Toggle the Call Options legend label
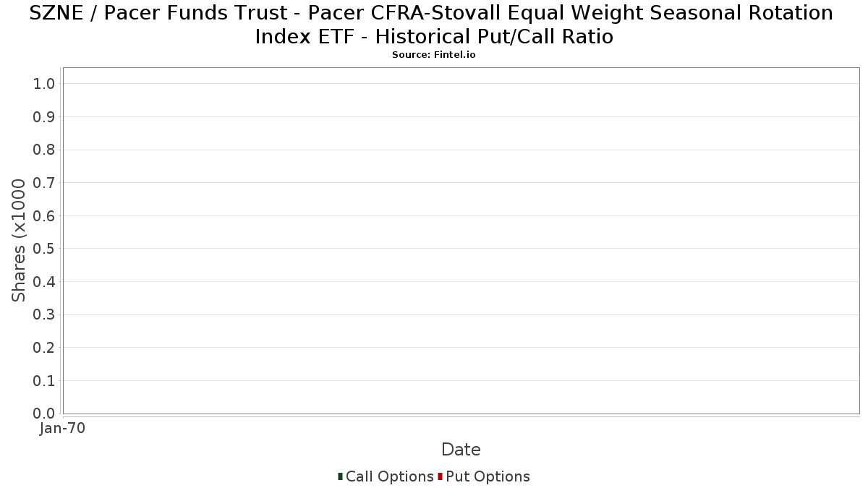The width and height of the screenshot is (868, 488). pos(389,476)
